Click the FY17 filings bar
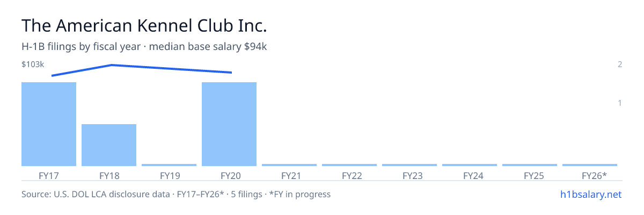 pos(49,124)
